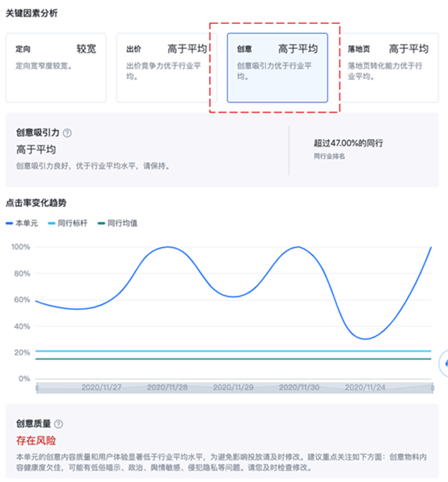Click 2020/11/30 on the date range bar
Viewport: 448px width, 482px height.
coord(299,388)
